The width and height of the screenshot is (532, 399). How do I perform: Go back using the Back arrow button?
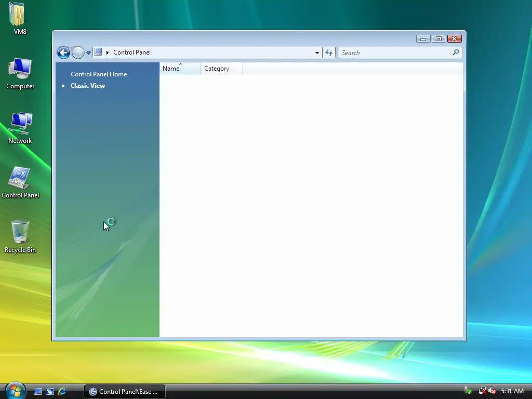click(63, 52)
